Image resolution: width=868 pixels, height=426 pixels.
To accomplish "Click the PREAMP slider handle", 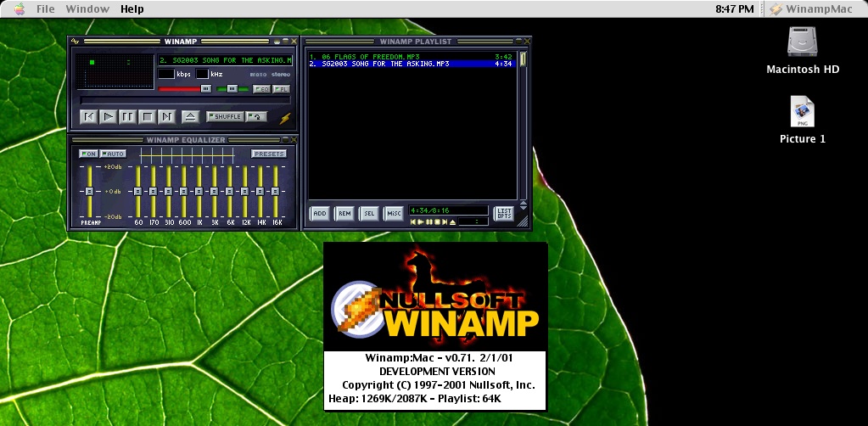I will pyautogui.click(x=89, y=191).
